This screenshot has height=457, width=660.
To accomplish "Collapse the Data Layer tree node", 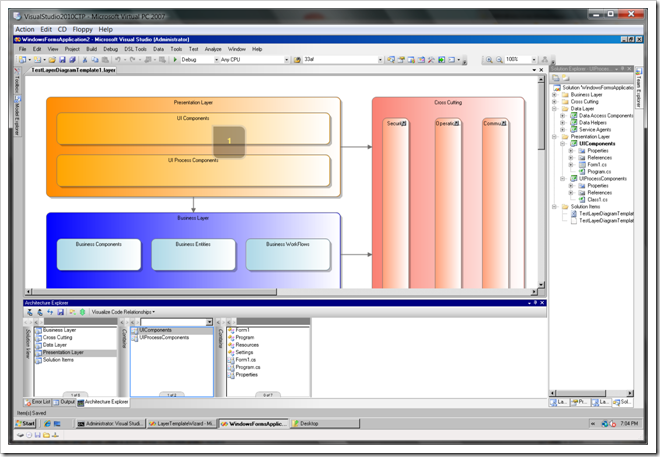I will coord(554,108).
